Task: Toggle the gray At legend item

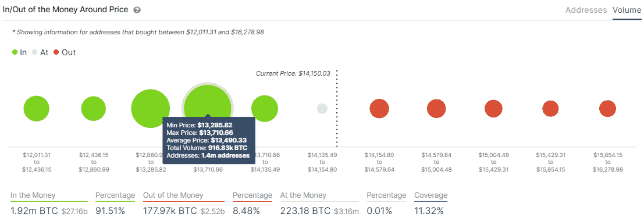Action: (40, 52)
